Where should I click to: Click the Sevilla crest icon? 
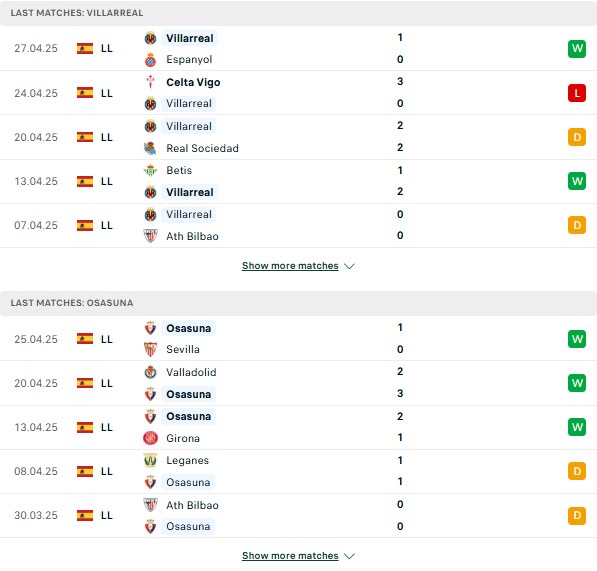click(150, 349)
